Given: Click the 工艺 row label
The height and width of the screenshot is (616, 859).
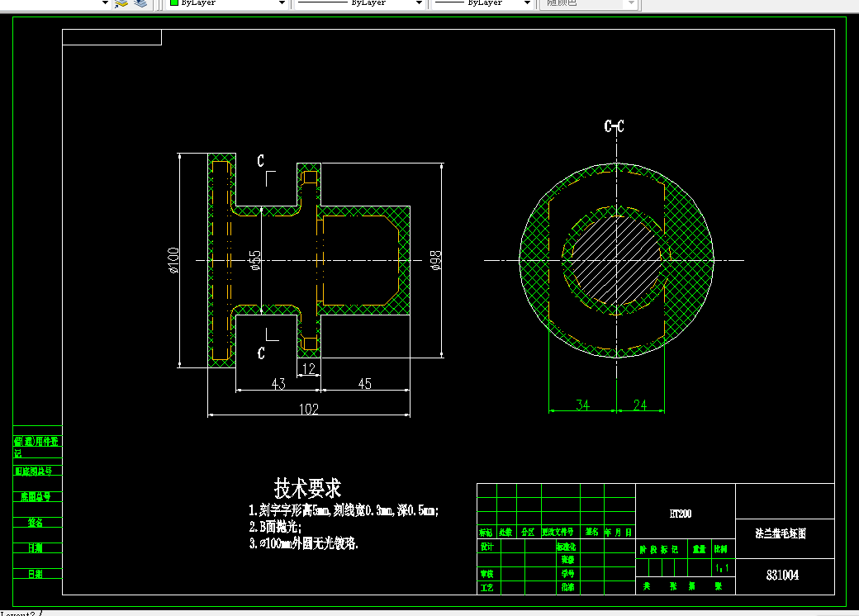Looking at the screenshot, I should click(x=487, y=588).
